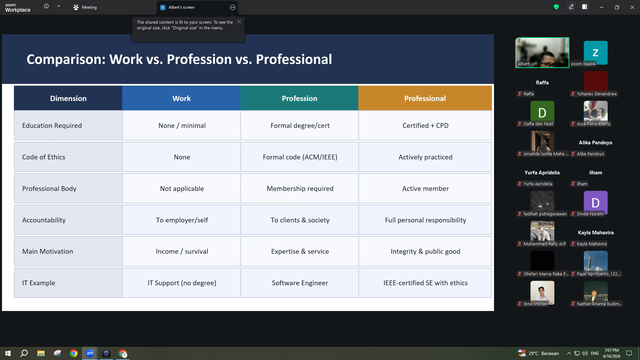Open the Windows Start menu

8,353
